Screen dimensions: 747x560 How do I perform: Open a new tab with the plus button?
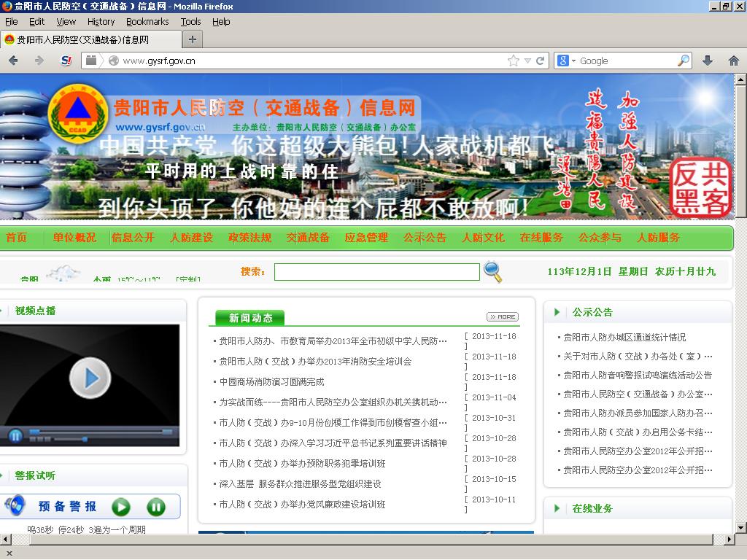(193, 39)
